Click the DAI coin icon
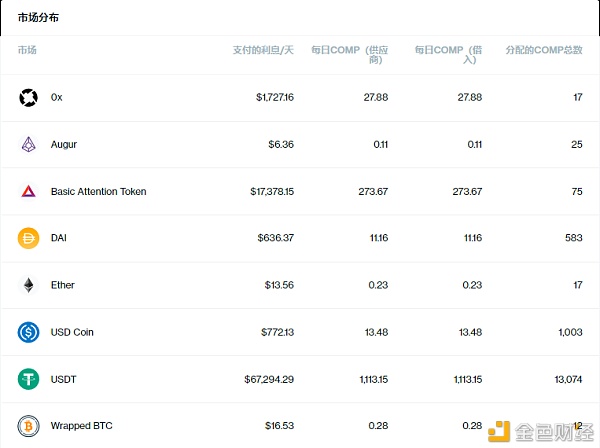600x448 pixels. [x=28, y=238]
